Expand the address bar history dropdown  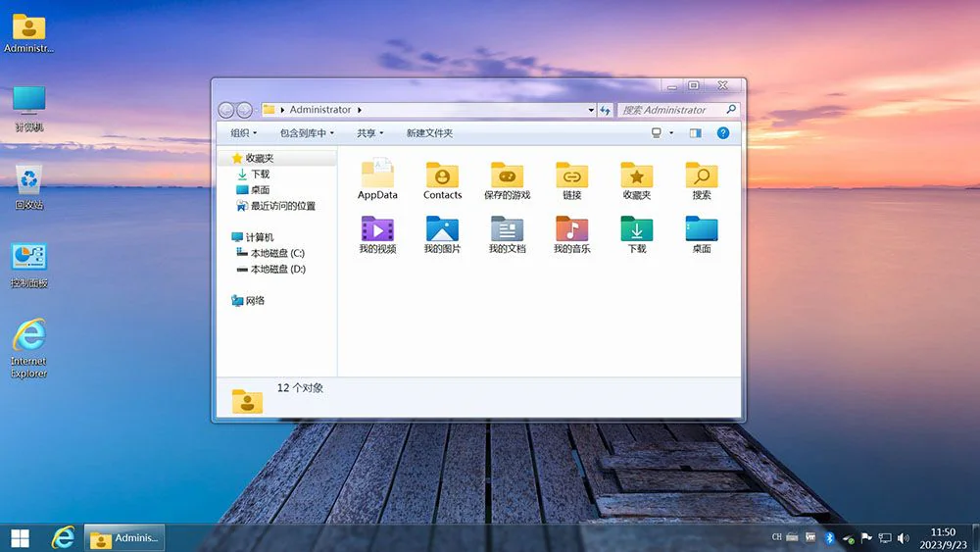pos(591,110)
